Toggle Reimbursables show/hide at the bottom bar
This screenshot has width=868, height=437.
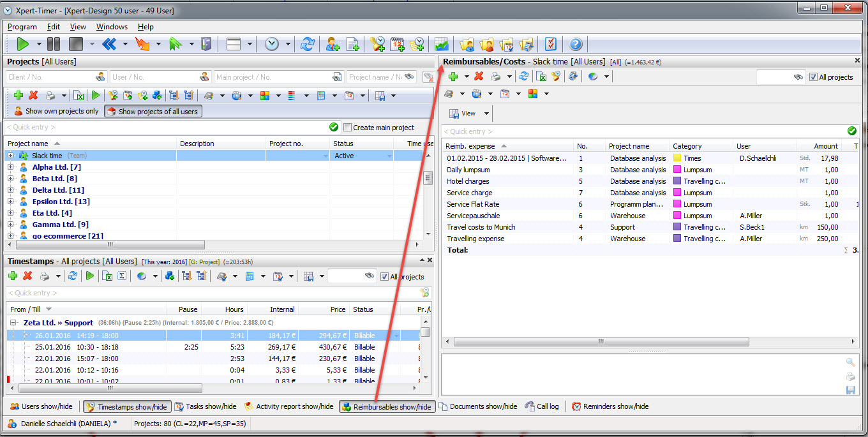[x=386, y=406]
